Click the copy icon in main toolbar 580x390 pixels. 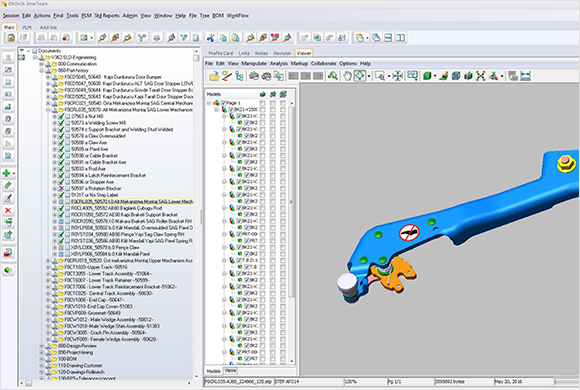[223, 38]
